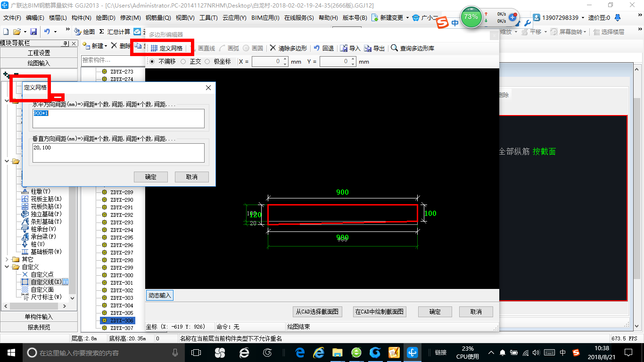Open the 屏幕旋转 dropdown

coord(586,32)
